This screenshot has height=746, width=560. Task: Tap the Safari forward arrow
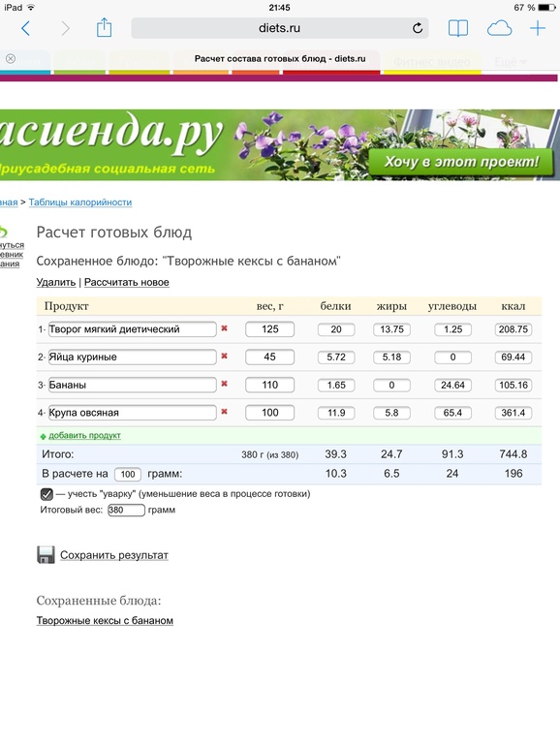[65, 28]
